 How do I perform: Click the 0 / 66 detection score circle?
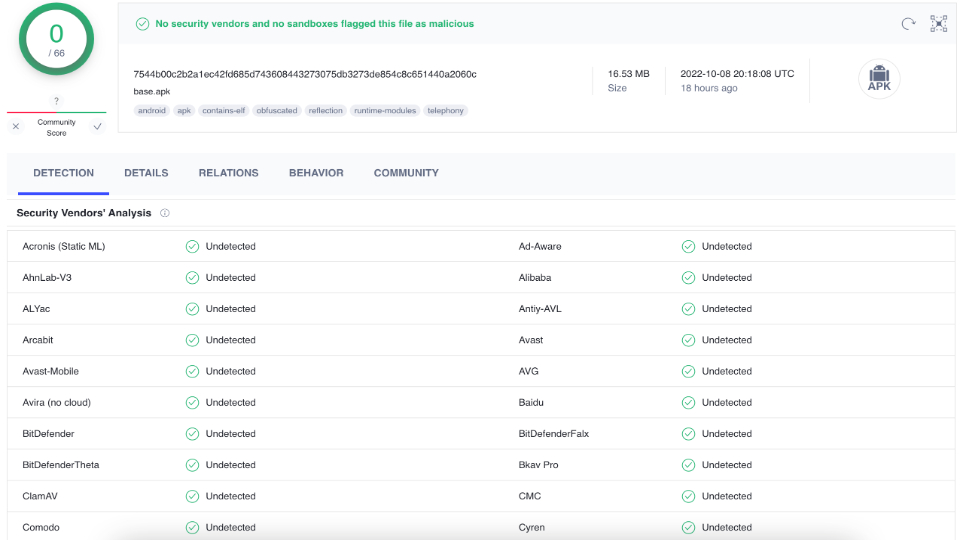coord(56,39)
